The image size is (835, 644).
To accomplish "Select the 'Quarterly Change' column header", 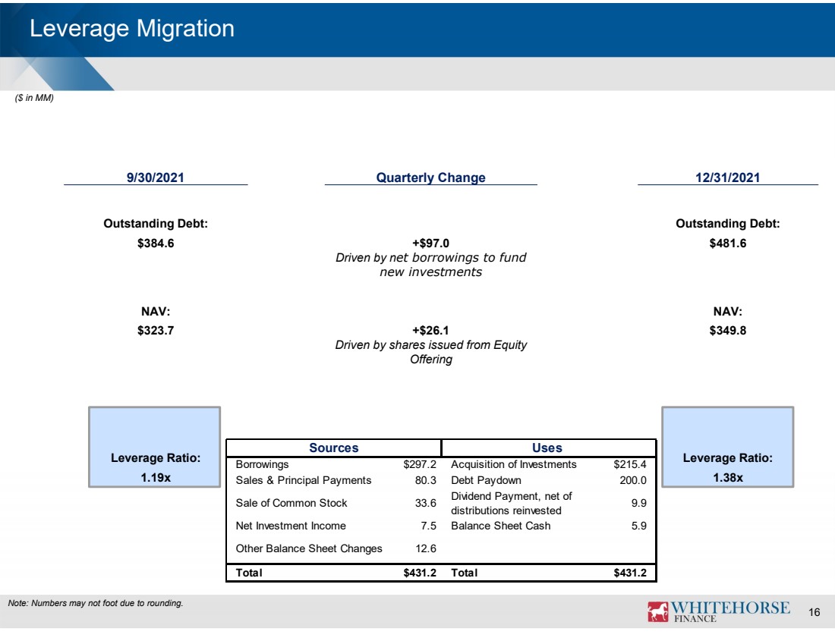I will 431,177.
